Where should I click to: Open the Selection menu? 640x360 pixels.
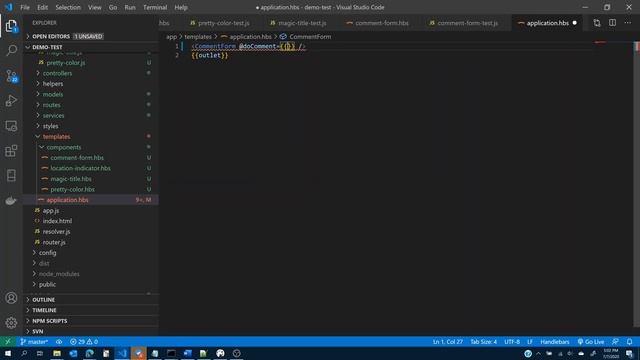point(68,7)
